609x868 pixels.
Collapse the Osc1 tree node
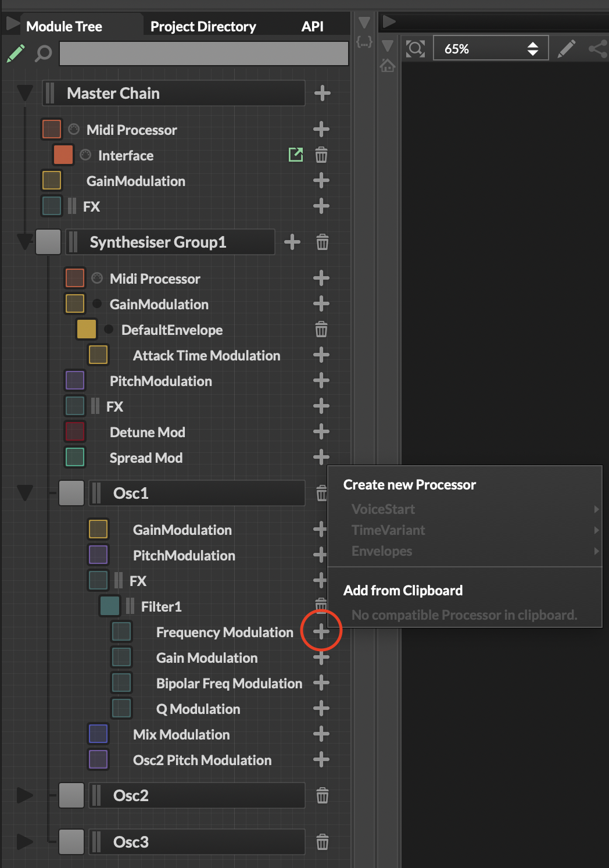click(24, 493)
